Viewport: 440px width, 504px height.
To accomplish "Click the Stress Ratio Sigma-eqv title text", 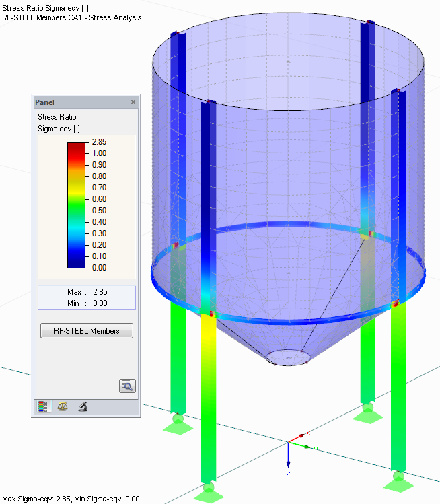I will coord(45,8).
